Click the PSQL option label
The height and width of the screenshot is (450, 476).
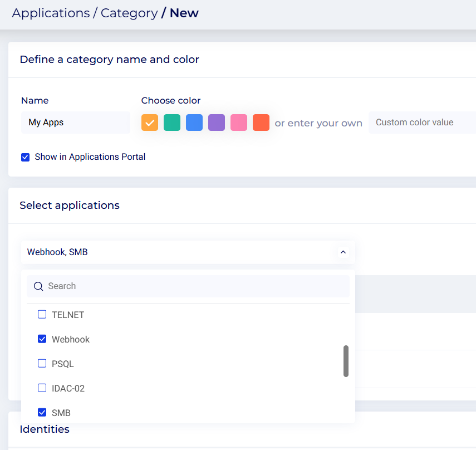pos(62,364)
